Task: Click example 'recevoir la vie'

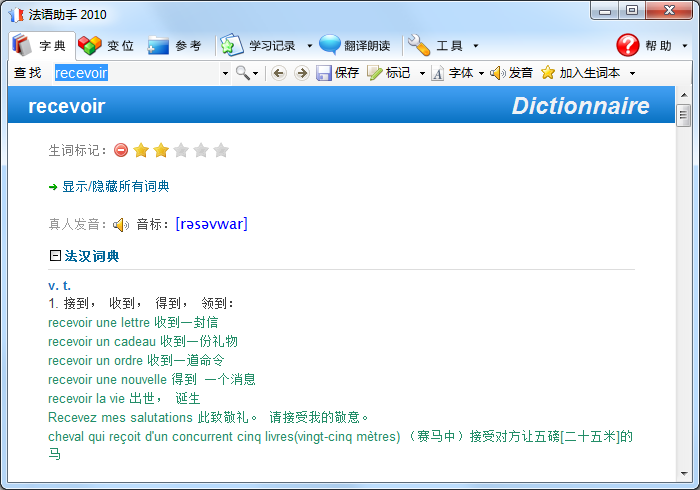Action: [86, 398]
